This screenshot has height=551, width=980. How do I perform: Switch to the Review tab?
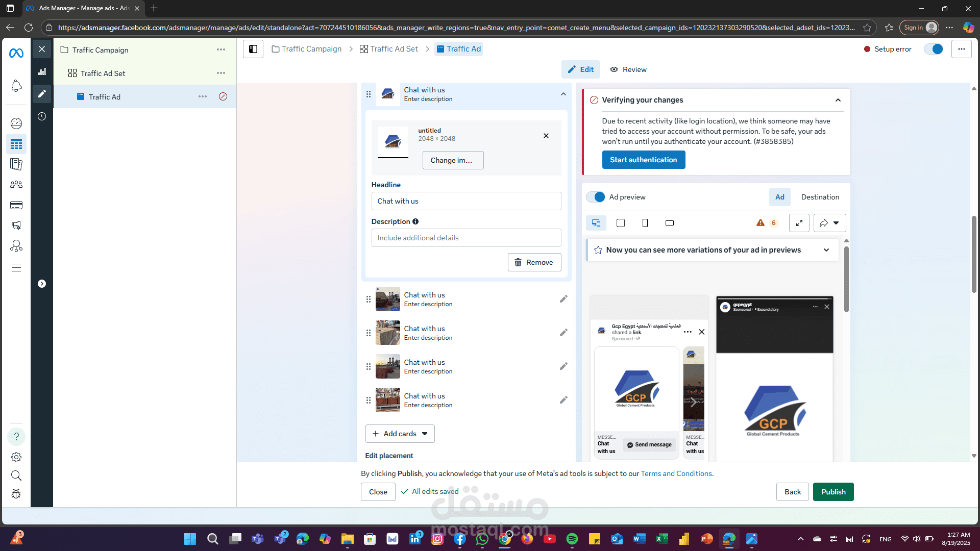(628, 69)
